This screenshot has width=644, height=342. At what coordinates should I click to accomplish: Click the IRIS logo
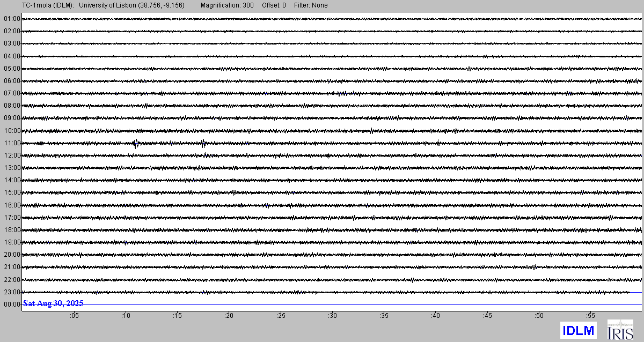(x=620, y=330)
